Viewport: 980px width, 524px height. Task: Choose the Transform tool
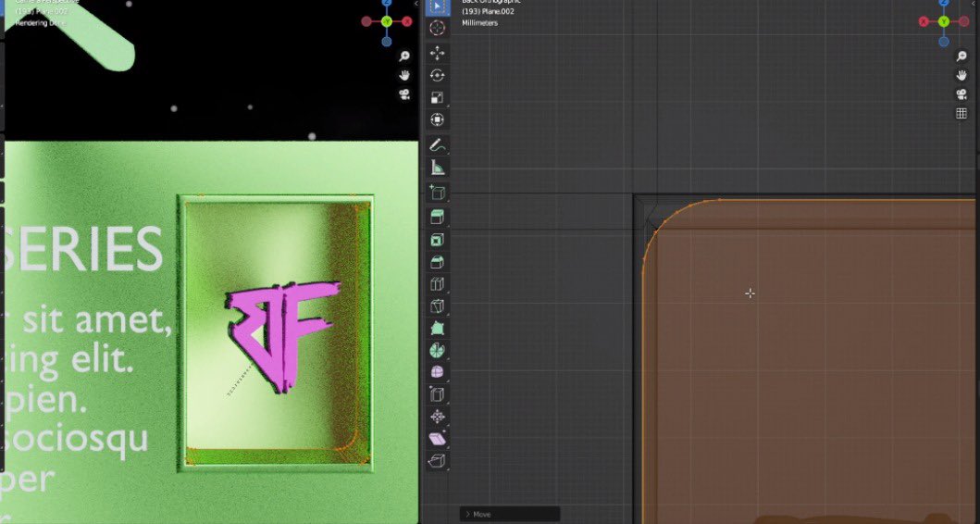click(437, 119)
